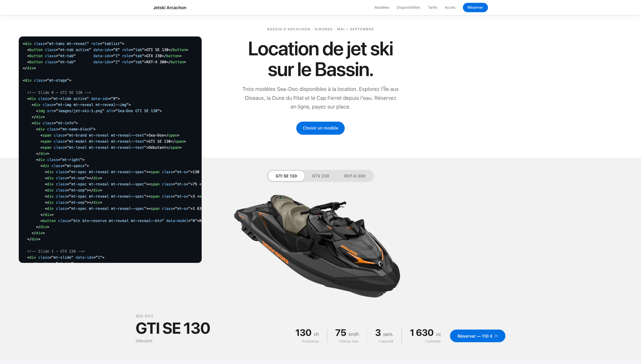Open the Modèles navigation link
The width and height of the screenshot is (641, 364).
pos(382,7)
